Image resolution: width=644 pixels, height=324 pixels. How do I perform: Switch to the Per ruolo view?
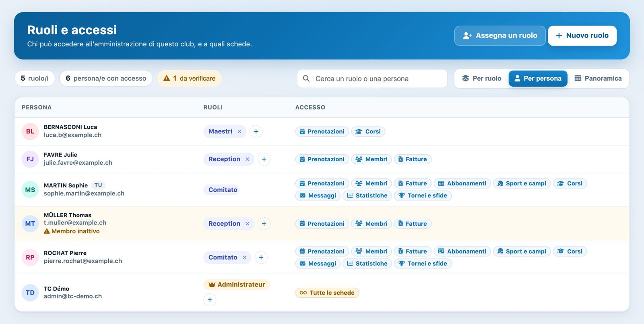pos(482,79)
